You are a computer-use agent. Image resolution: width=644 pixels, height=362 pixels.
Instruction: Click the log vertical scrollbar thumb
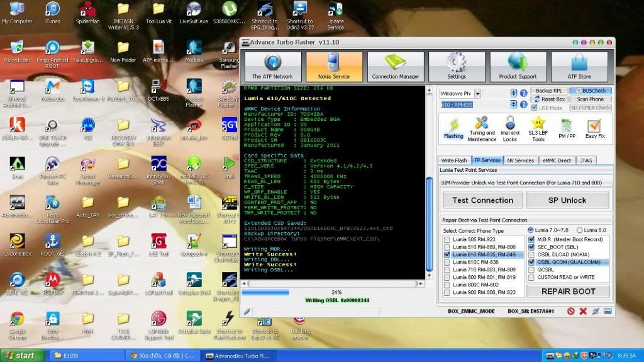[x=429, y=223]
